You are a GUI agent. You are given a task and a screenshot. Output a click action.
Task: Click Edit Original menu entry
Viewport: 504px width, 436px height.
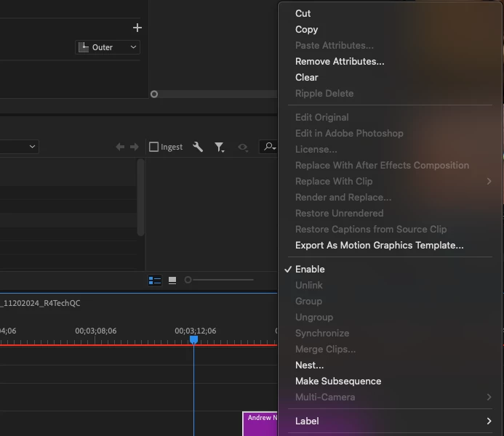(x=321, y=117)
